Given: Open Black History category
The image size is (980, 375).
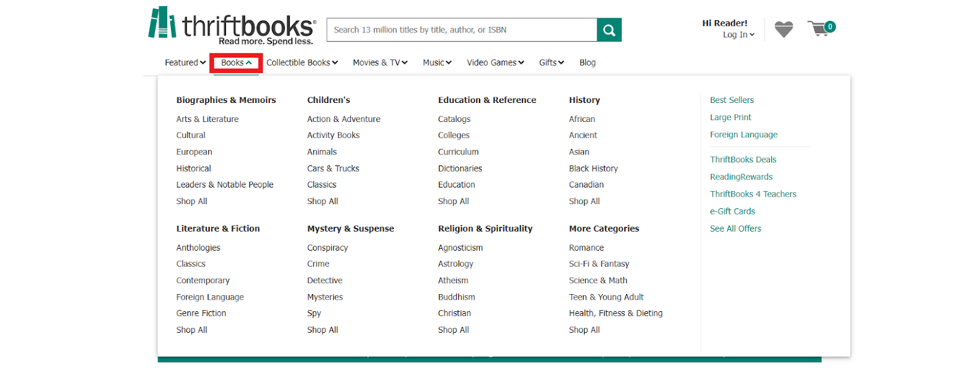Looking at the screenshot, I should (594, 168).
